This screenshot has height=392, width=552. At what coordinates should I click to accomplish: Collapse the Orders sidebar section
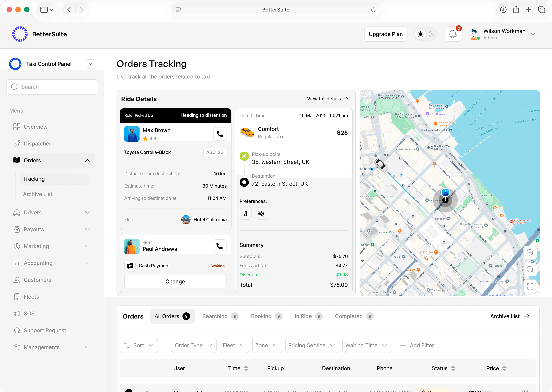point(87,160)
